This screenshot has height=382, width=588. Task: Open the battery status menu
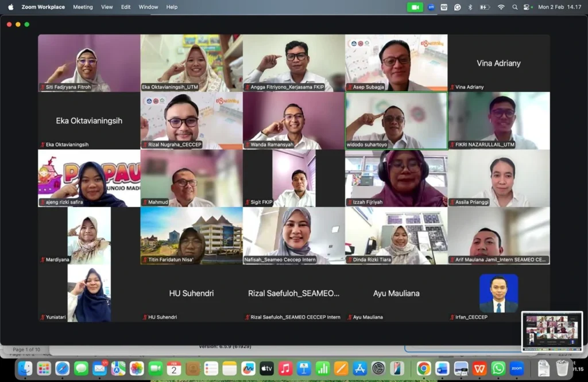pos(485,7)
